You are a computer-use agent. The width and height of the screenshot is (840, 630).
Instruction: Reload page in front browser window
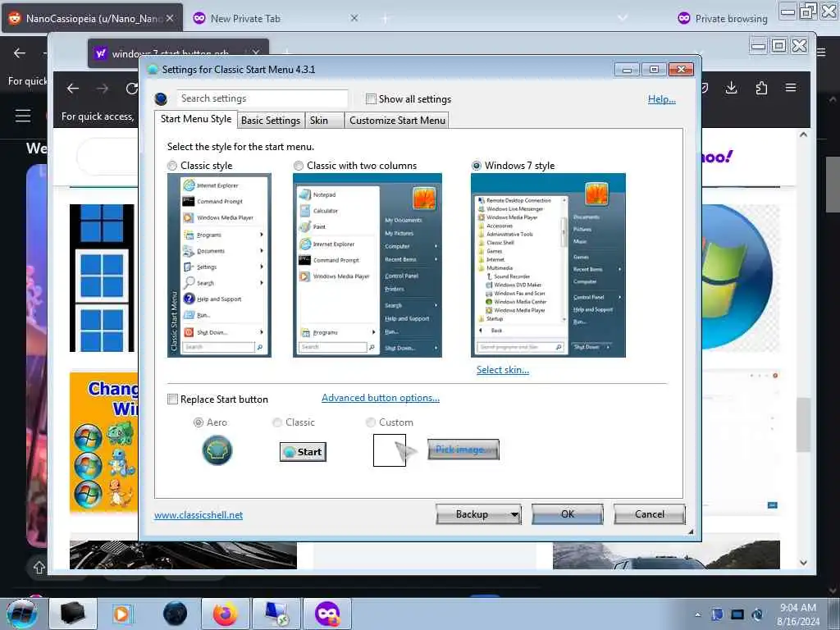click(x=132, y=89)
